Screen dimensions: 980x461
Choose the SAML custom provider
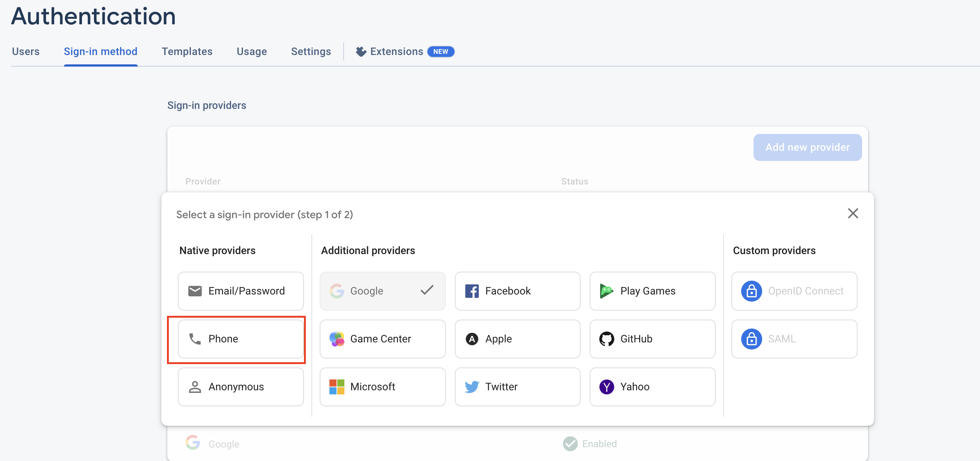pyautogui.click(x=794, y=339)
